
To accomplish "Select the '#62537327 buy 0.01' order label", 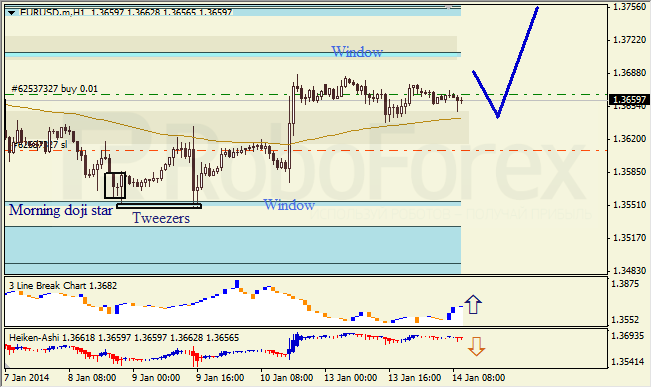I will (54, 89).
